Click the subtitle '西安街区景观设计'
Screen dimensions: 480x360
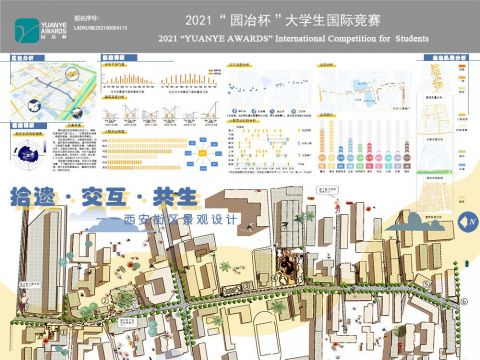pos(180,219)
